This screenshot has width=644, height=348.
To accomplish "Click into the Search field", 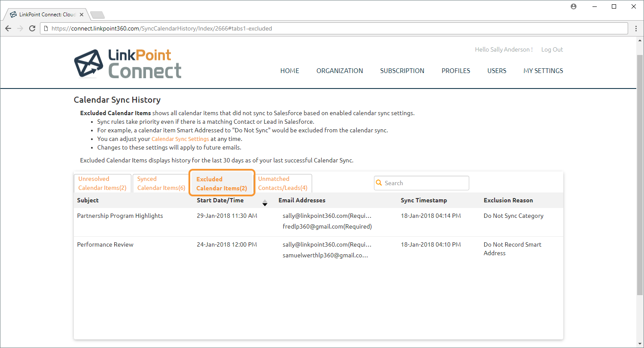I will click(422, 183).
